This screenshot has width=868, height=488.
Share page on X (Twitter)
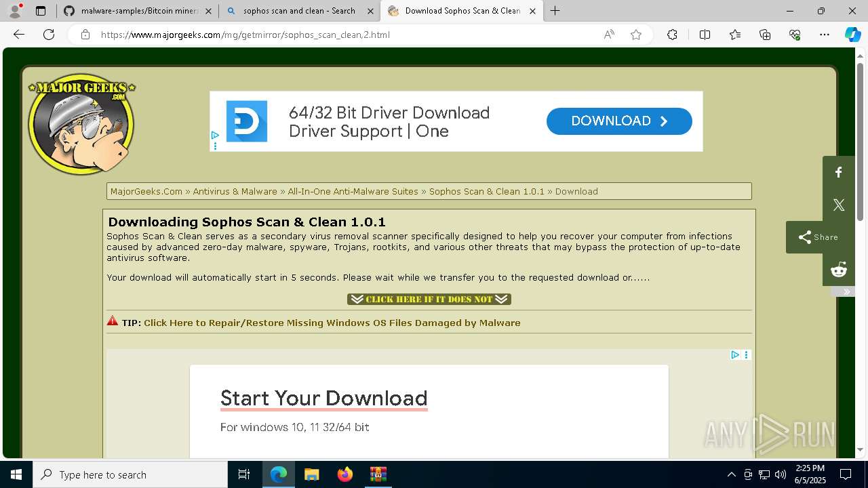click(x=839, y=205)
